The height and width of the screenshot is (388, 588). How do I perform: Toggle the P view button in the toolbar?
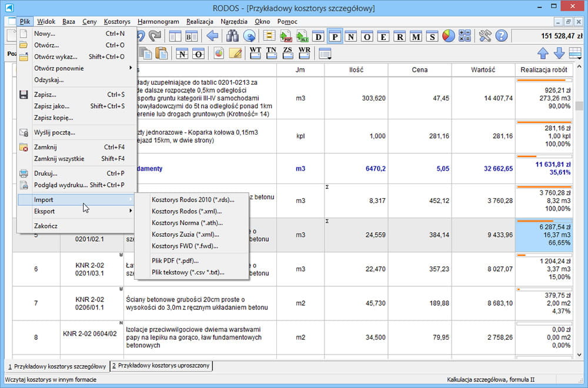(x=335, y=36)
